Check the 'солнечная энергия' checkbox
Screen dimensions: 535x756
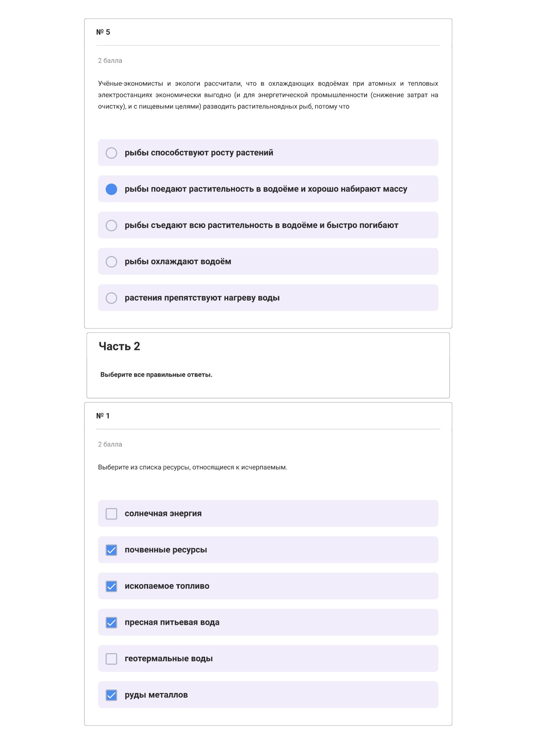(111, 513)
